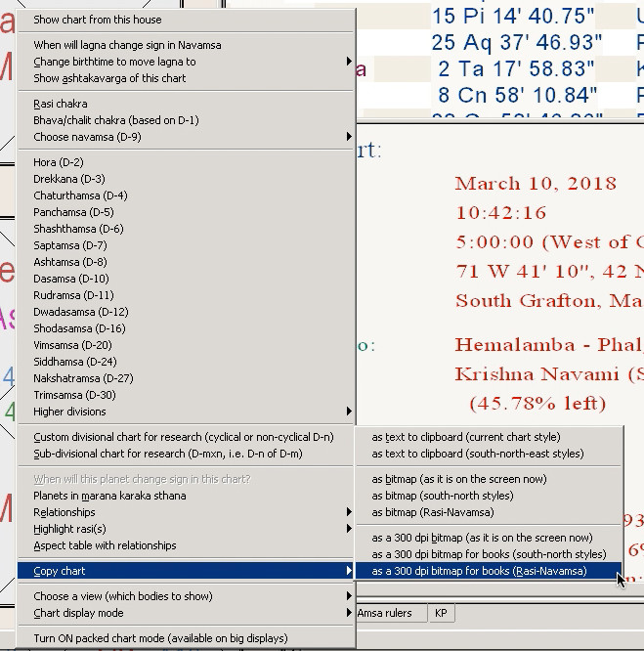Viewport: 644px width, 651px height.
Task: Select Trimsamsa (D-30) chart
Action: (74, 395)
